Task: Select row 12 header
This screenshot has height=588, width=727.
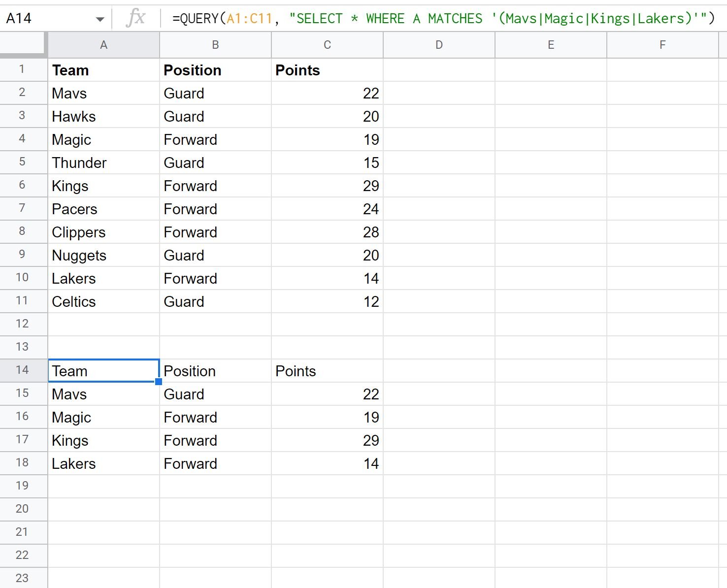Action: (x=23, y=324)
